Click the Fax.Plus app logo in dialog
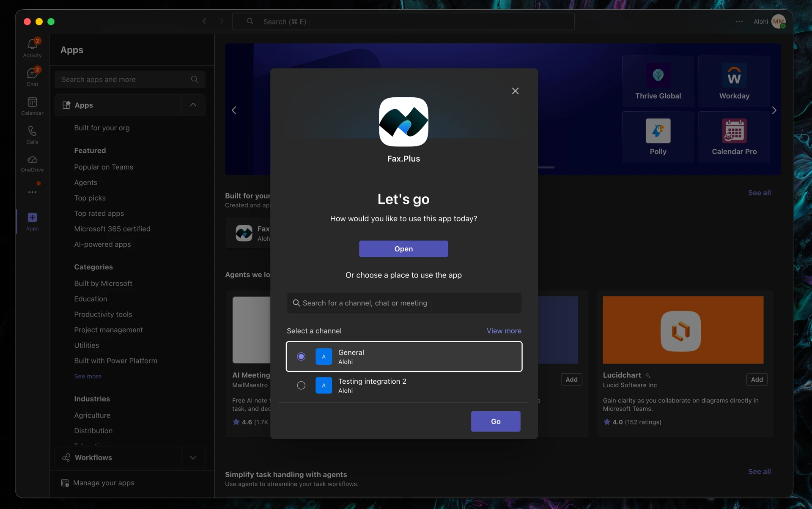Viewport: 812px width, 509px height. pos(403,122)
